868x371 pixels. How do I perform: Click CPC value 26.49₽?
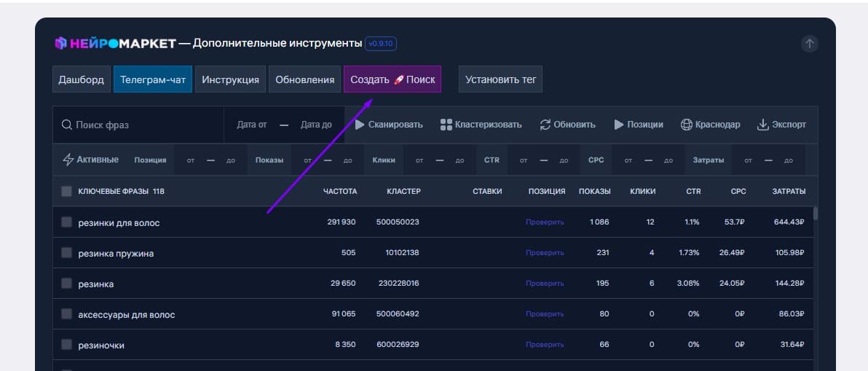tap(733, 252)
